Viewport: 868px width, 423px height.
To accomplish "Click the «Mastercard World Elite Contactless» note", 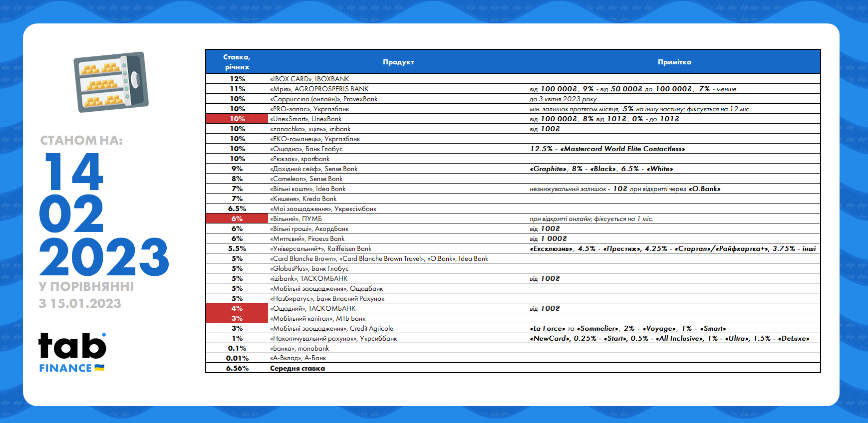I will [x=607, y=149].
